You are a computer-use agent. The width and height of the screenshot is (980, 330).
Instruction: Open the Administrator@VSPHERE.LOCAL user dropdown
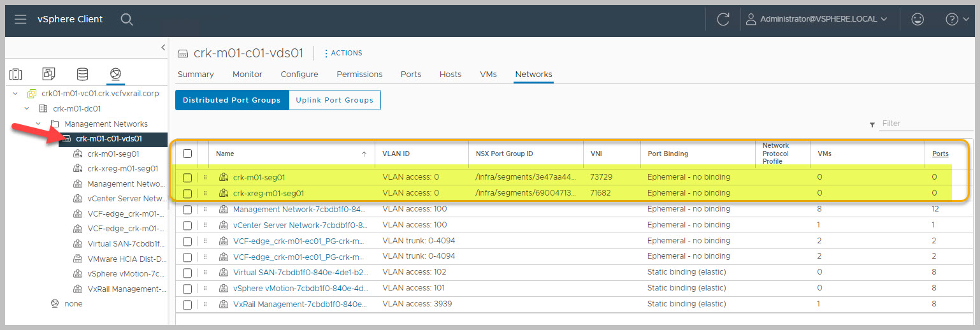point(817,19)
